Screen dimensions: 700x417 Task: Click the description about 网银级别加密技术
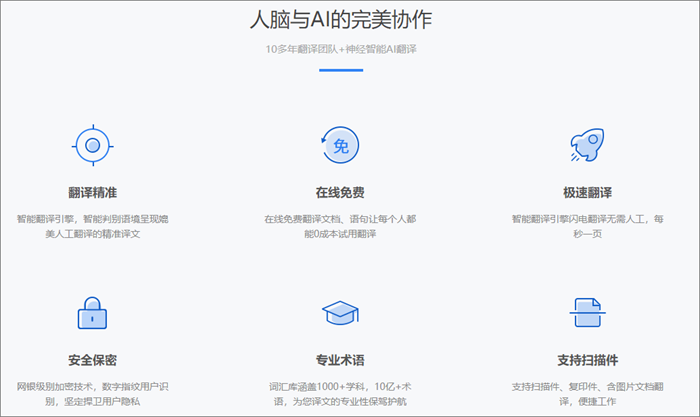pyautogui.click(x=93, y=393)
